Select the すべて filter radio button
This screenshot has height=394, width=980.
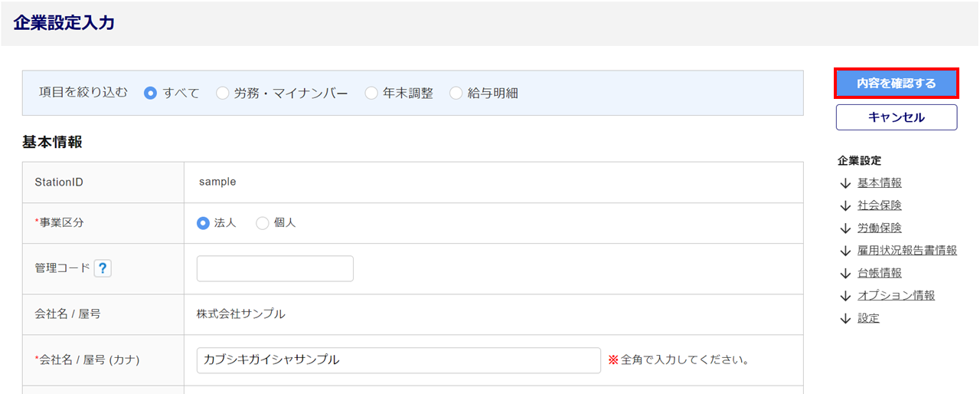coord(151,94)
